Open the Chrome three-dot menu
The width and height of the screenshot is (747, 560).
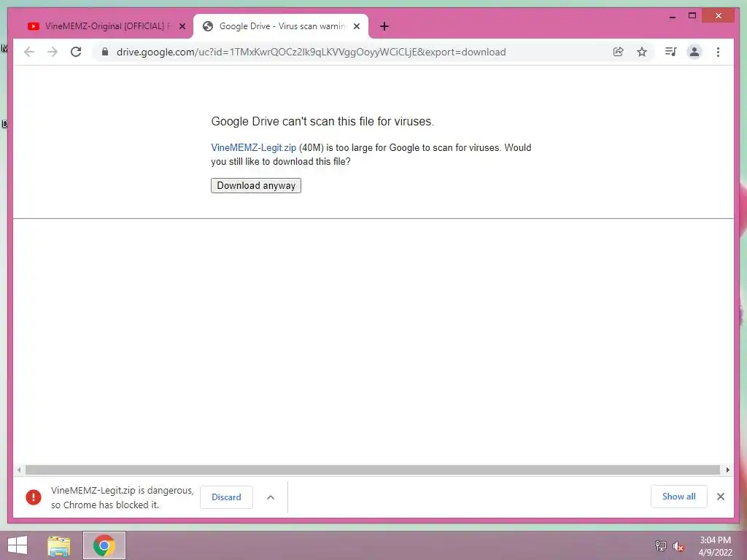pos(719,52)
